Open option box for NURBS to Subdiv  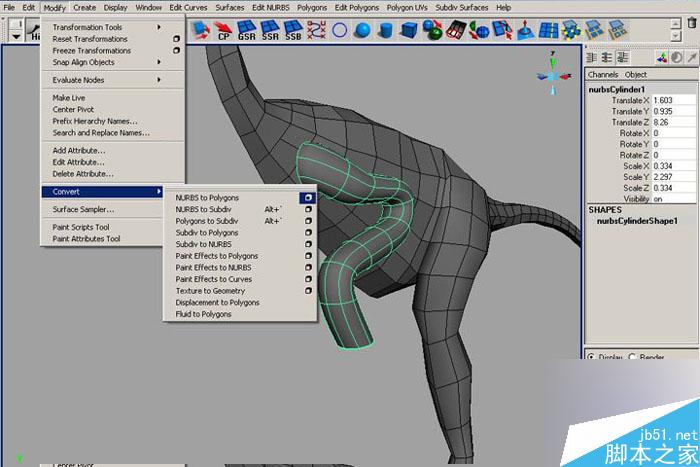click(x=308, y=209)
